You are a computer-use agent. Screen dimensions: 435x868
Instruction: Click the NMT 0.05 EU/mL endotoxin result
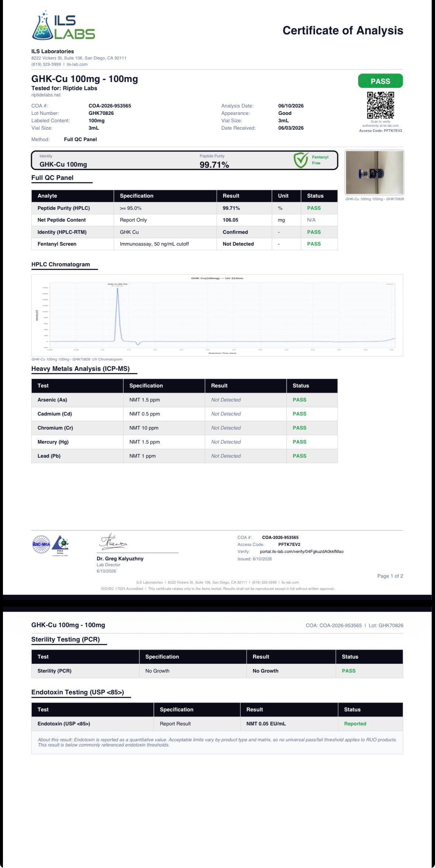pos(266,724)
